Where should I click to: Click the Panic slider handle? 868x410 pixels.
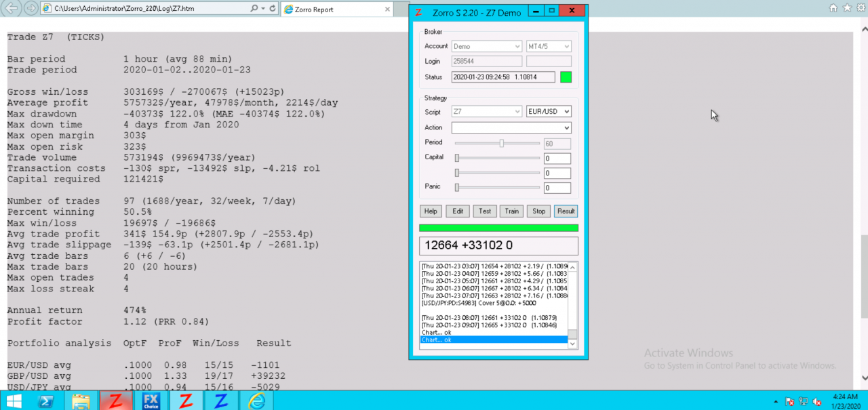pos(457,188)
